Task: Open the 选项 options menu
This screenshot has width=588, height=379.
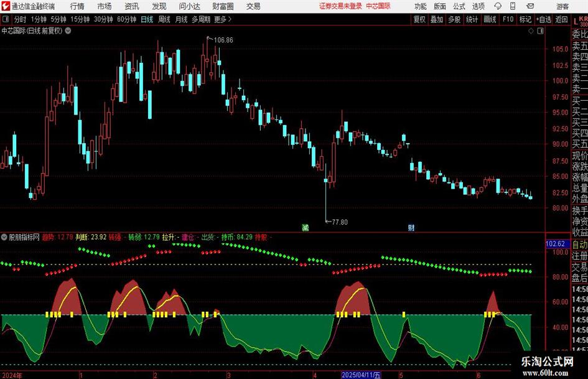Action: point(478,6)
